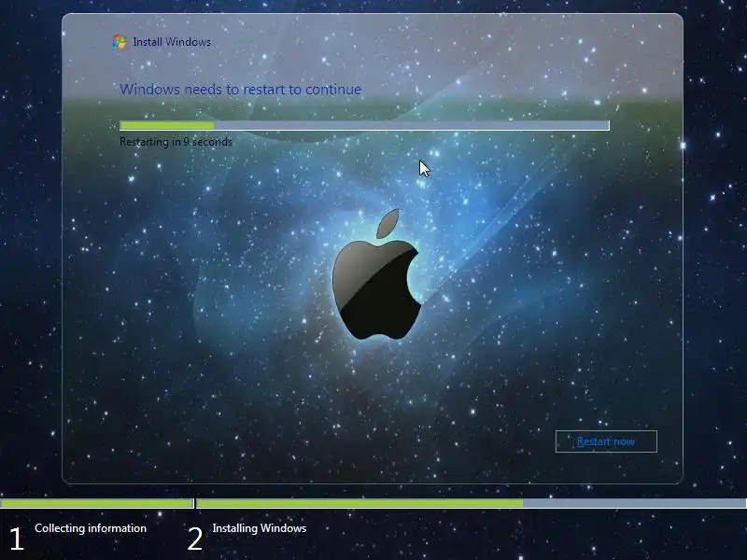Click the restart countdown progress bar
The image size is (747, 560).
[364, 125]
